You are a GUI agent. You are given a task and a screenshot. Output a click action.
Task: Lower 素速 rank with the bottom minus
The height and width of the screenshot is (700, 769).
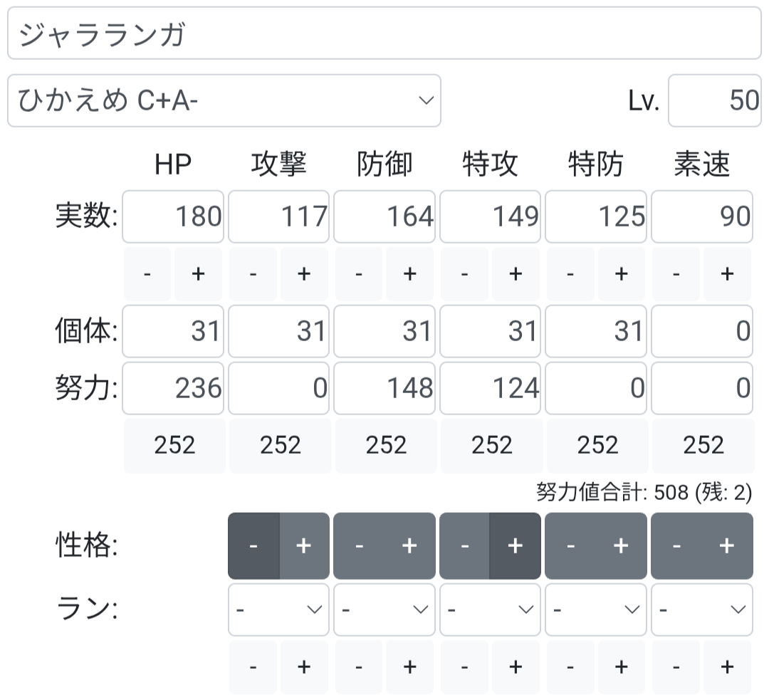tap(676, 667)
